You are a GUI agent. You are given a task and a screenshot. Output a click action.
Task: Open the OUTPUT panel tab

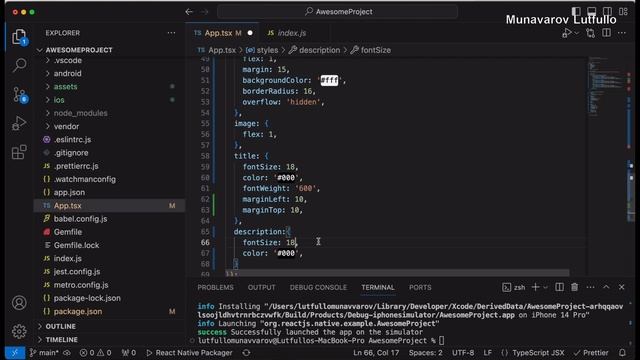(262, 287)
